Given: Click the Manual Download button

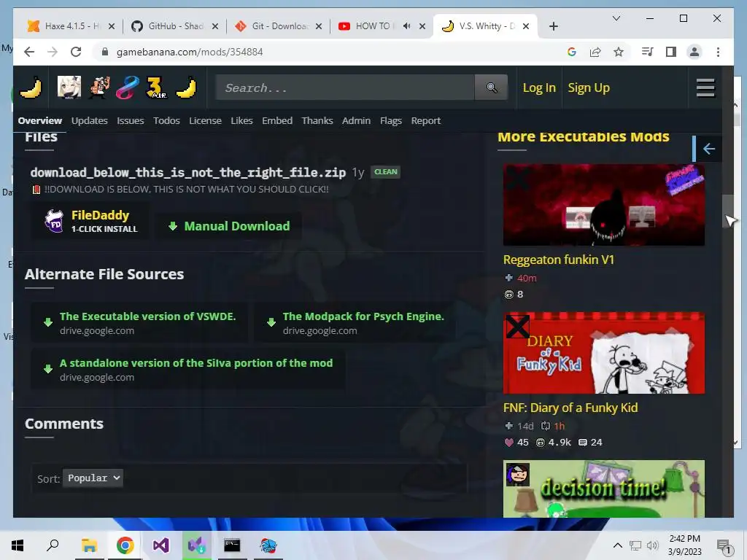Looking at the screenshot, I should (x=229, y=226).
